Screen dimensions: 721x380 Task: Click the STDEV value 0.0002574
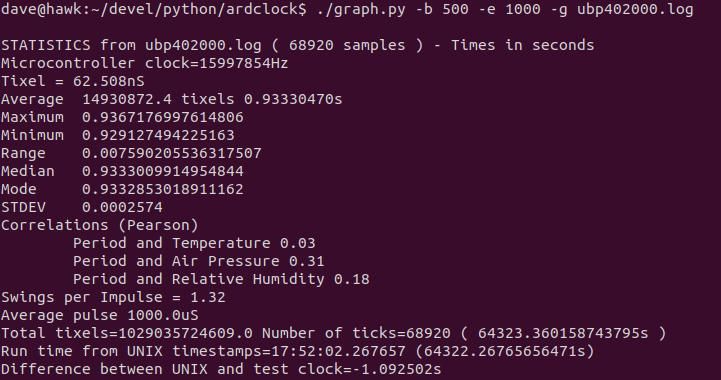tap(122, 207)
